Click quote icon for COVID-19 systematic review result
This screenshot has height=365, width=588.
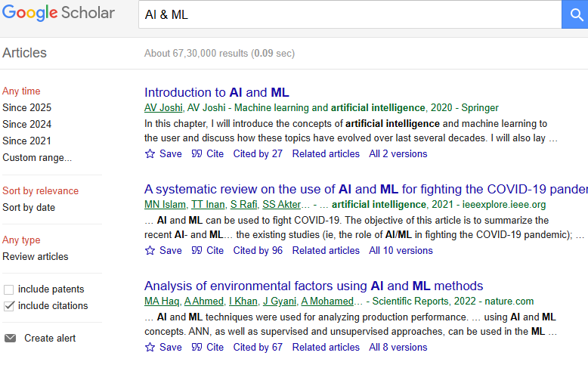click(x=197, y=250)
